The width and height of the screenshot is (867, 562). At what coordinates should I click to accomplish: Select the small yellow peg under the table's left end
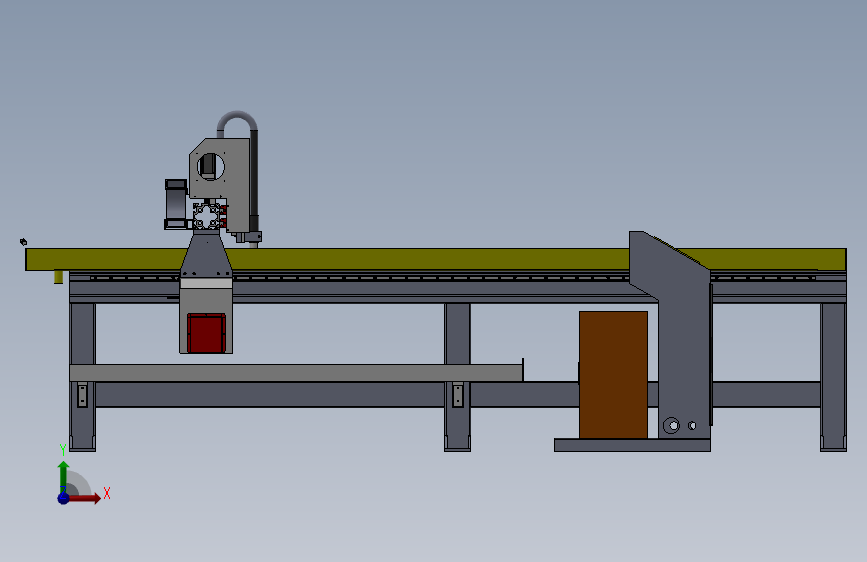pyautogui.click(x=58, y=277)
